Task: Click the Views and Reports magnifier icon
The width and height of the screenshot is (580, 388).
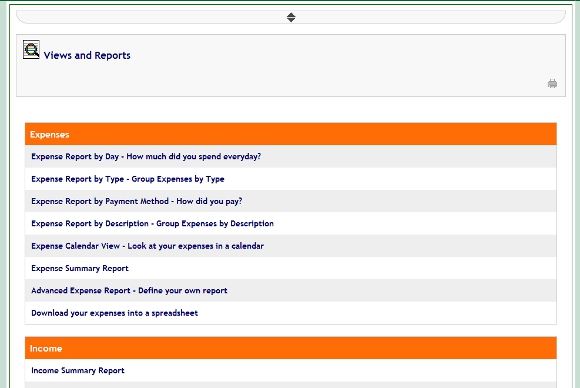Action: click(x=31, y=50)
